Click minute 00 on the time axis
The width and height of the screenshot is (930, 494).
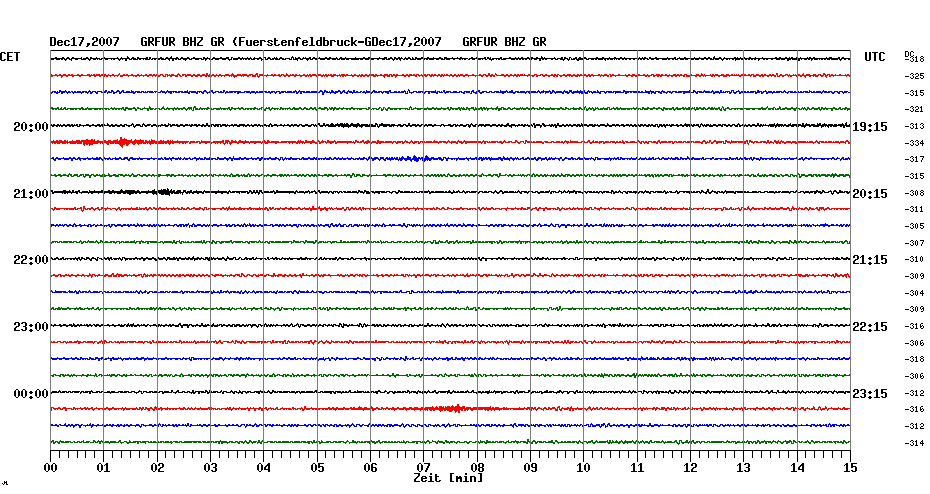(x=50, y=467)
